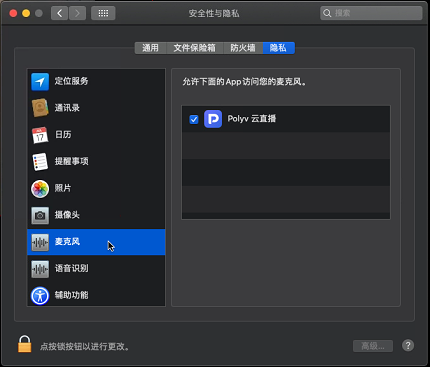The width and height of the screenshot is (431, 369).
Task: Select the Speech Recognition (语音识别) waveform icon
Action: (x=40, y=269)
